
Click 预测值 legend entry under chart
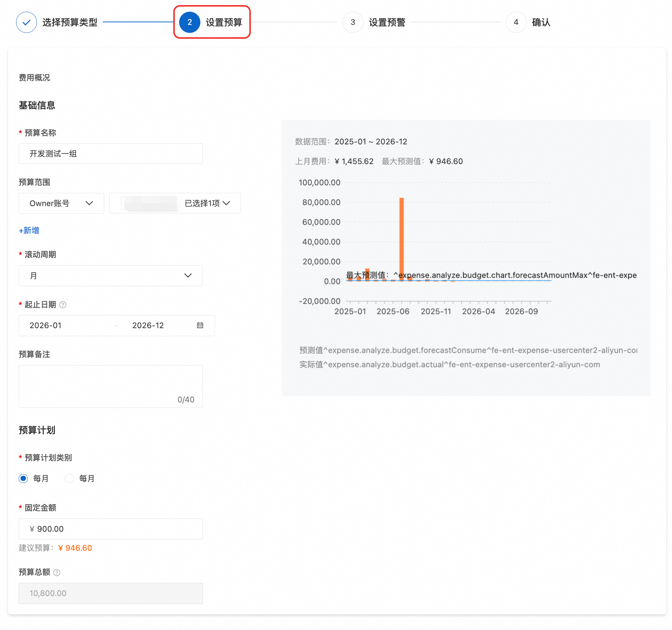click(468, 350)
